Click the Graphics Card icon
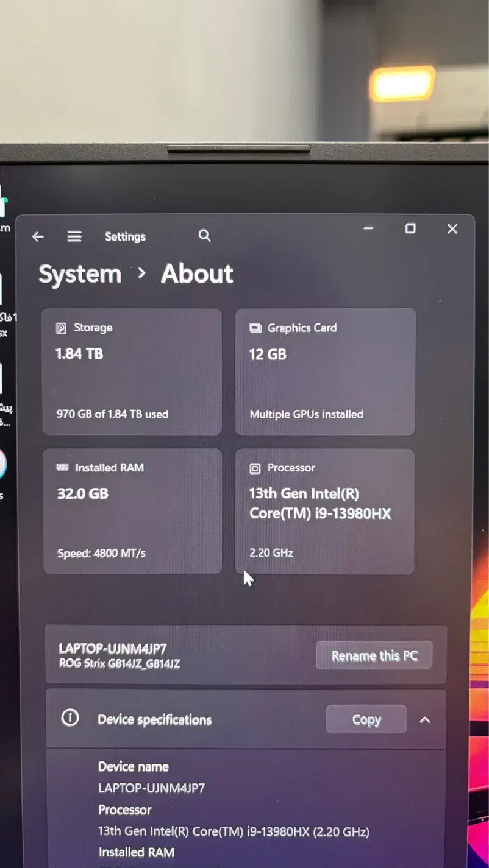The image size is (489, 868). click(x=255, y=328)
